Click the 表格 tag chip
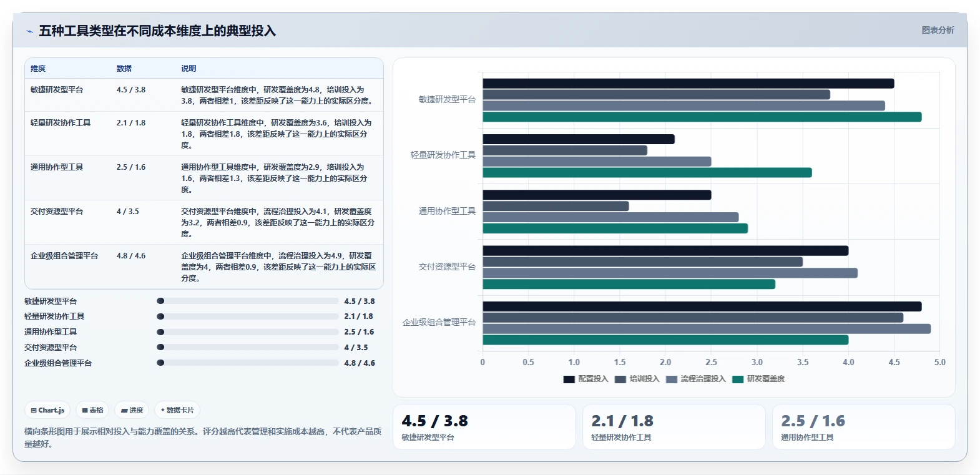980x475 pixels. [x=92, y=410]
